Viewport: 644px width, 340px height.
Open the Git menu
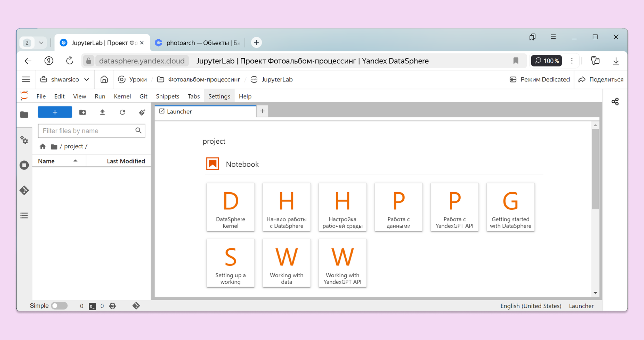coord(143,96)
